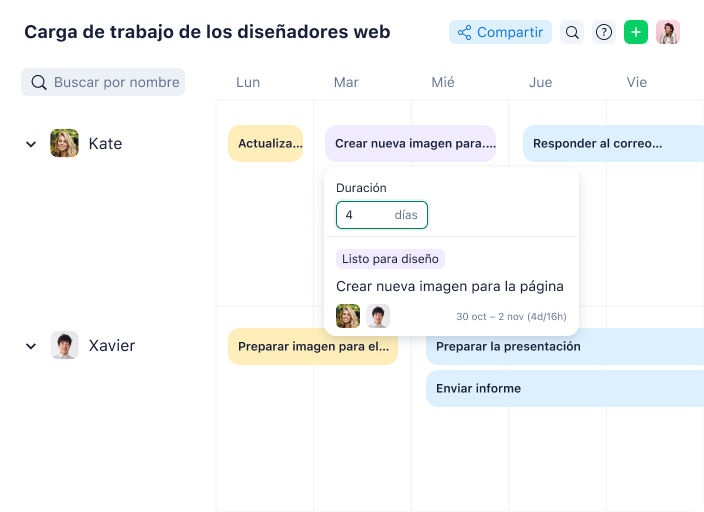Collapse Kate's row with the chevron

tap(31, 144)
